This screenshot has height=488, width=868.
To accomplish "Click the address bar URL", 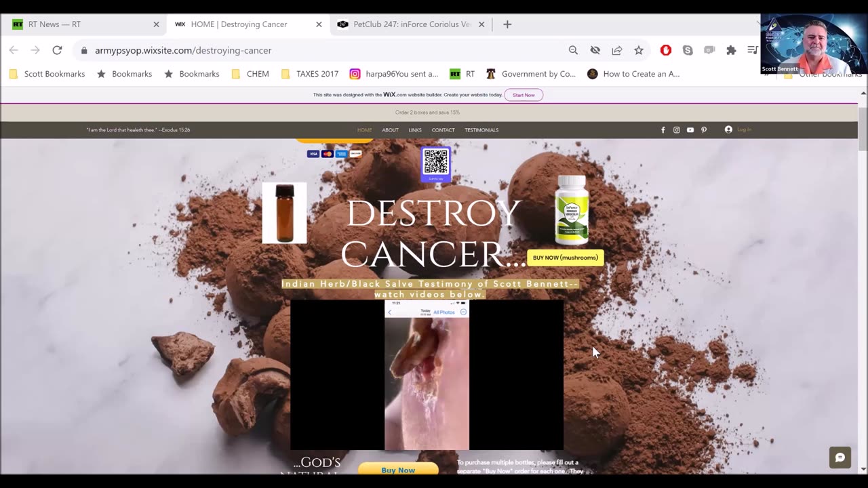I will (x=183, y=50).
